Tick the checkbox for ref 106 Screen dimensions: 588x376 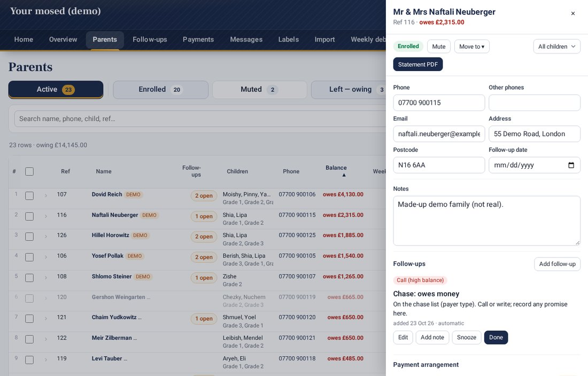pyautogui.click(x=29, y=257)
